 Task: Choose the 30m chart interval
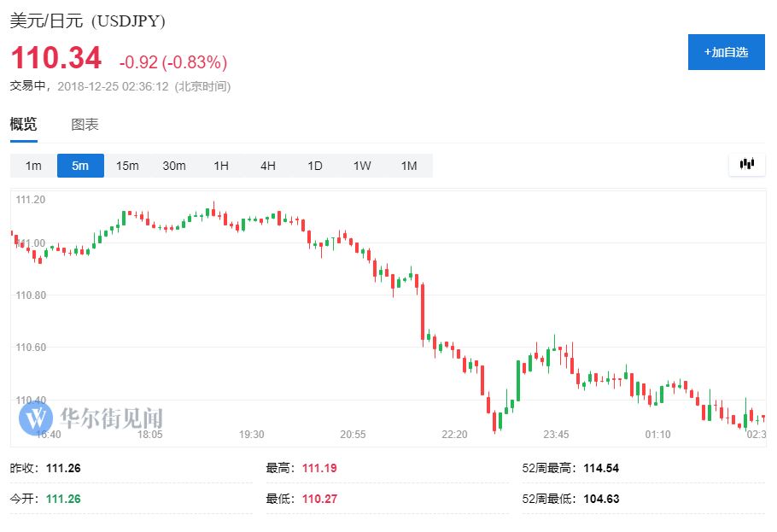[x=174, y=166]
